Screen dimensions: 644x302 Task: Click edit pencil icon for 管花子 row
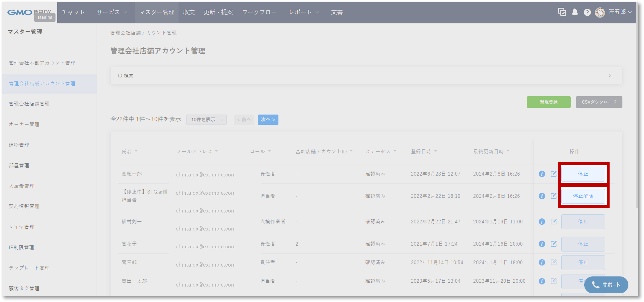[x=554, y=244]
